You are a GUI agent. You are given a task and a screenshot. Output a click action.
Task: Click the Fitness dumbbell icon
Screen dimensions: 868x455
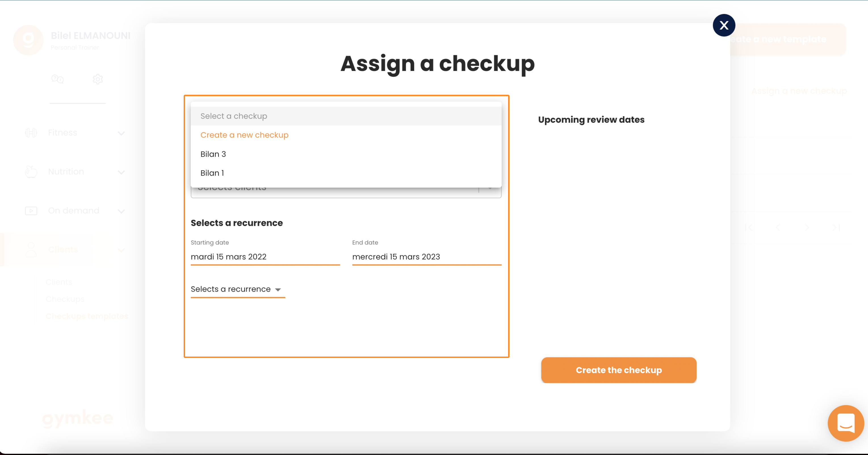31,133
